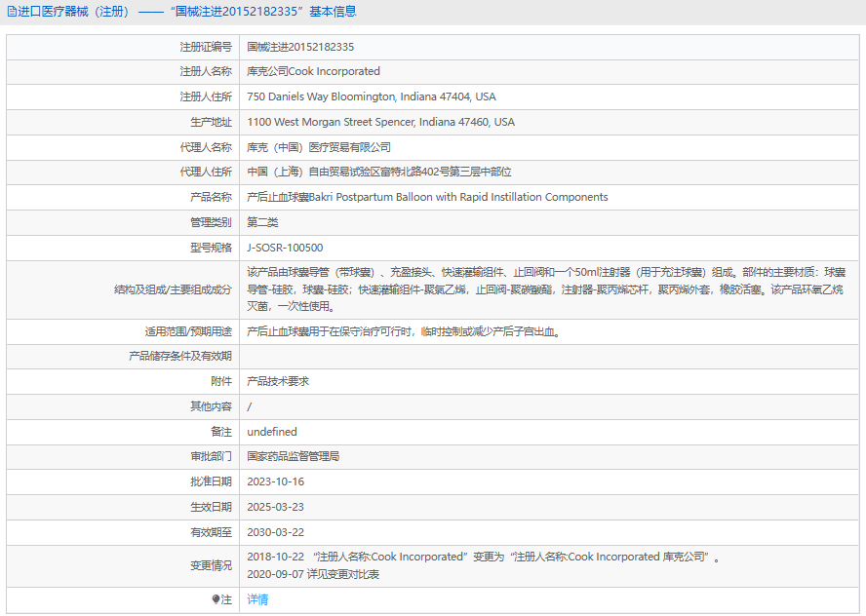Select remark value undefined
Viewport: 866px width, 616px height.
pos(272,432)
